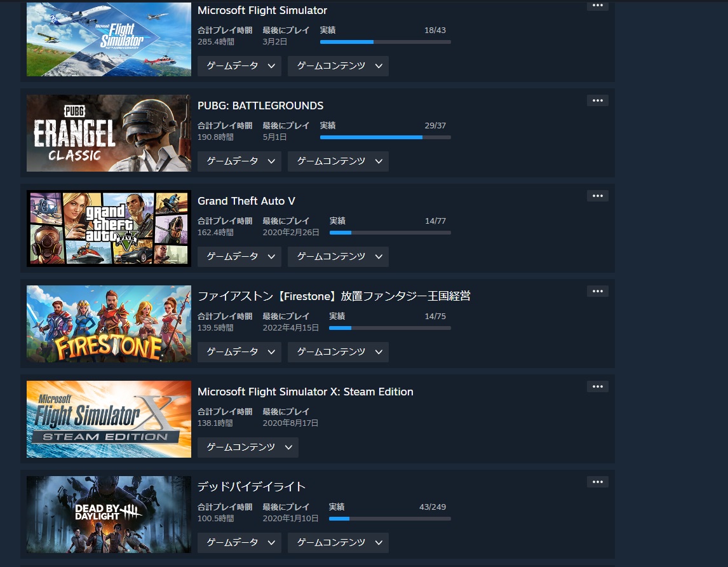Click the Firestone game banner thumbnail
This screenshot has width=728, height=567.
(109, 324)
